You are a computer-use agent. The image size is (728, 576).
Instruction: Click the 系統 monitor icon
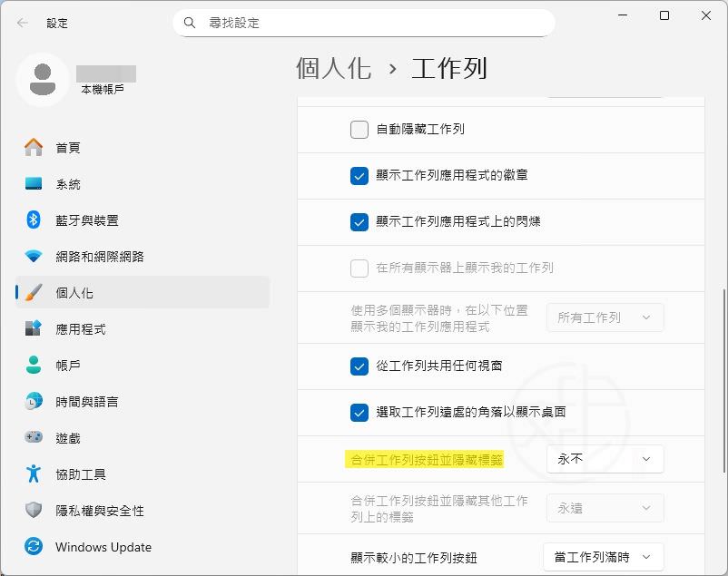34,183
